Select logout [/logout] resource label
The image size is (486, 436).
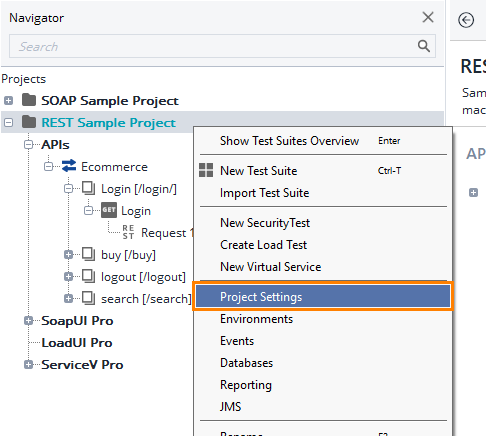(143, 277)
